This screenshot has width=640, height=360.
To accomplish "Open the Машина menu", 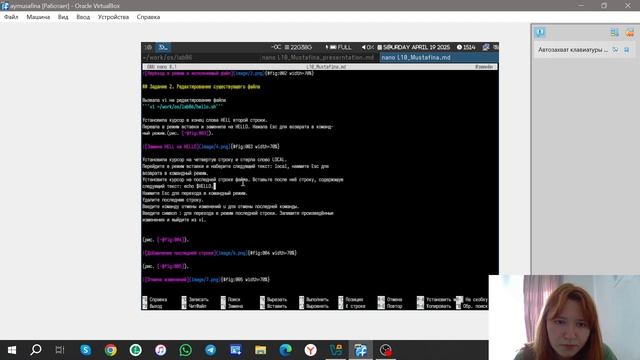I will point(38,17).
